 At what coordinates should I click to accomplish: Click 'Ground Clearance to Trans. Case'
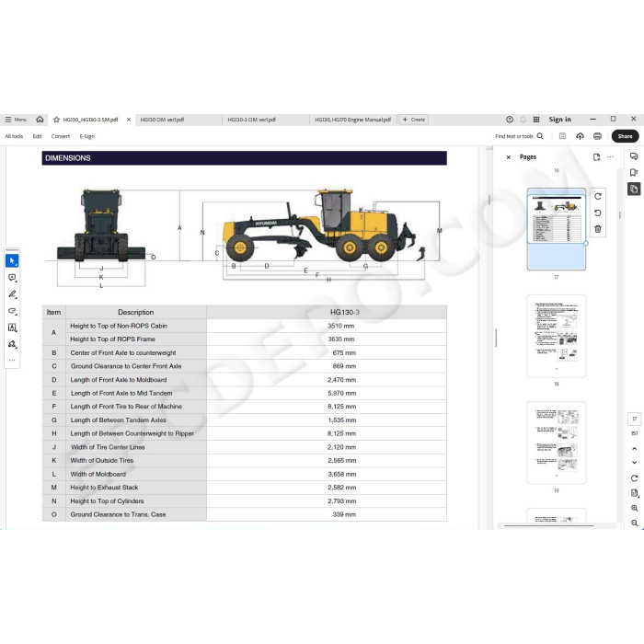coord(118,514)
